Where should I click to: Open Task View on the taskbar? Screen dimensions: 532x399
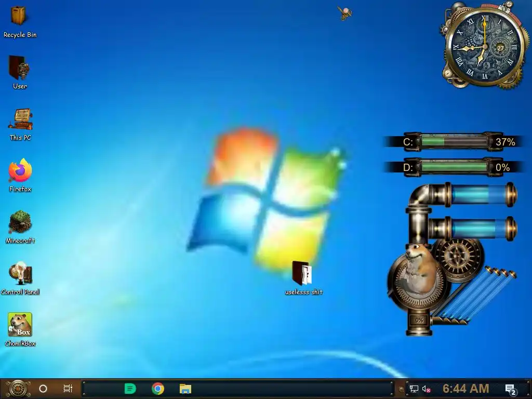(68, 389)
